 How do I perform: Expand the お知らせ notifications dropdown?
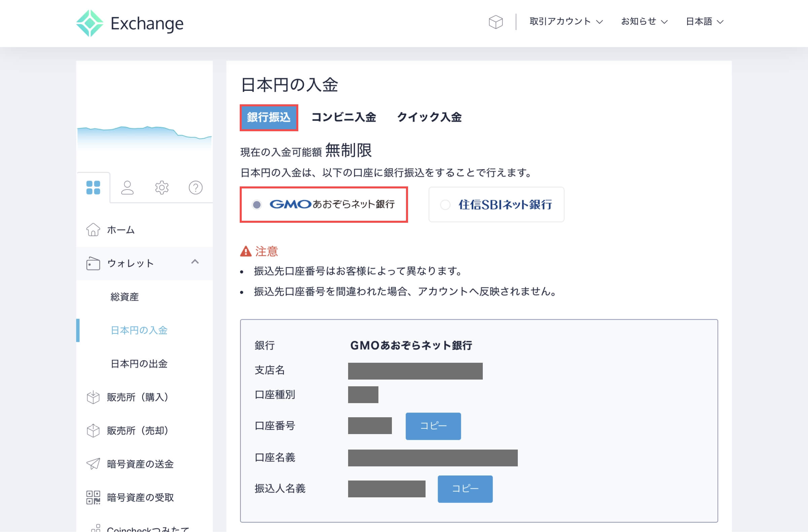pos(644,22)
